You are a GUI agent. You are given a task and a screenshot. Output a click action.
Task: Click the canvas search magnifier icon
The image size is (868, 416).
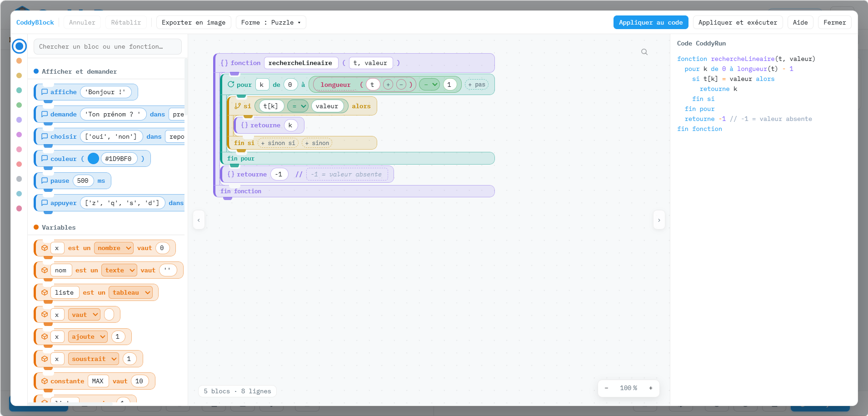(x=644, y=52)
